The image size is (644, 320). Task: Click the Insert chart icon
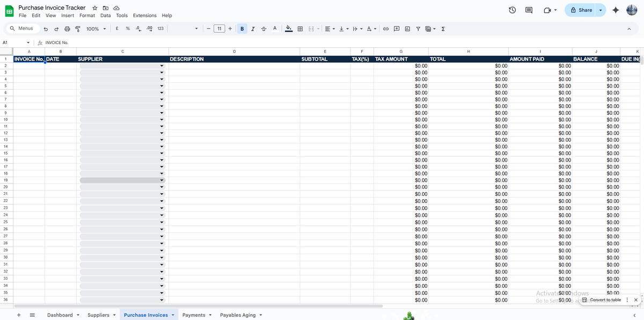click(407, 29)
